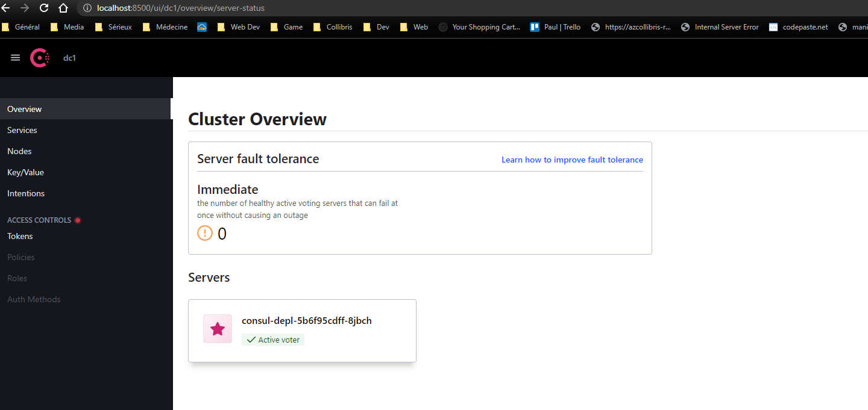Open the azcollibris bookmark

click(x=632, y=27)
